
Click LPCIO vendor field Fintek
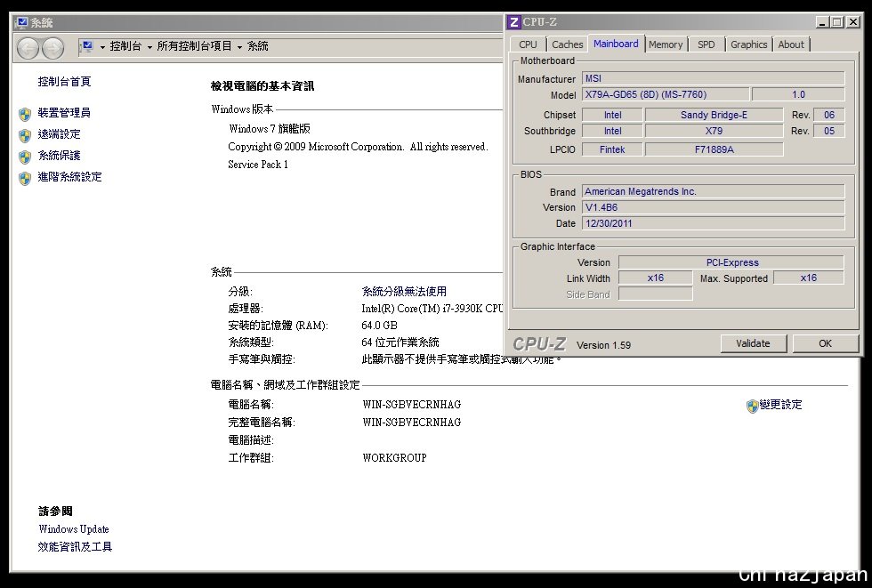[x=612, y=149]
